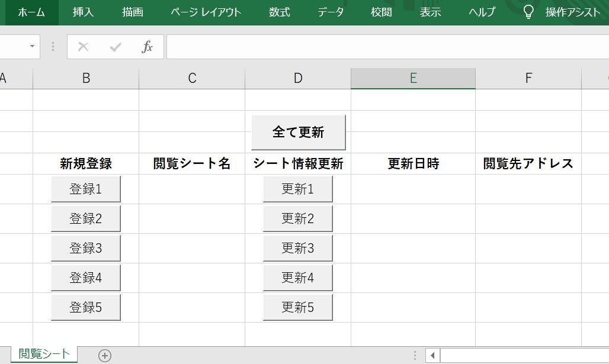Click the formula bar confirm checkmark icon
The height and width of the screenshot is (364, 609).
pyautogui.click(x=116, y=47)
